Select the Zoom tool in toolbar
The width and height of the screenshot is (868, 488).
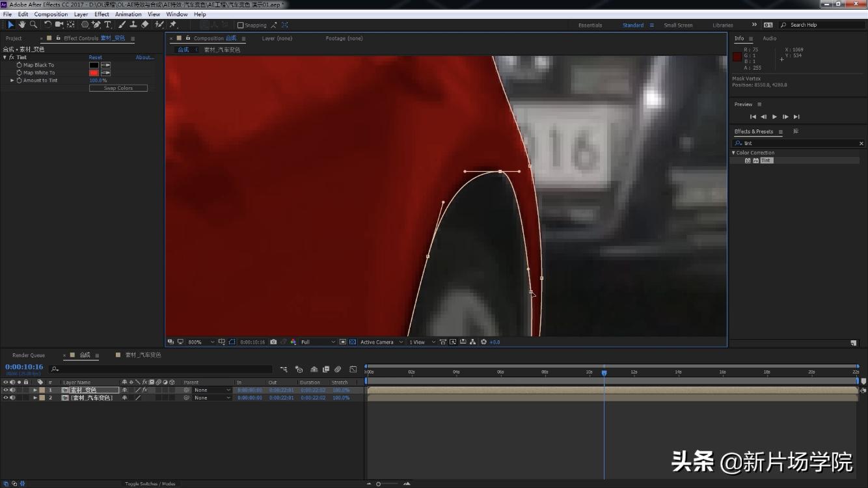pos(33,25)
